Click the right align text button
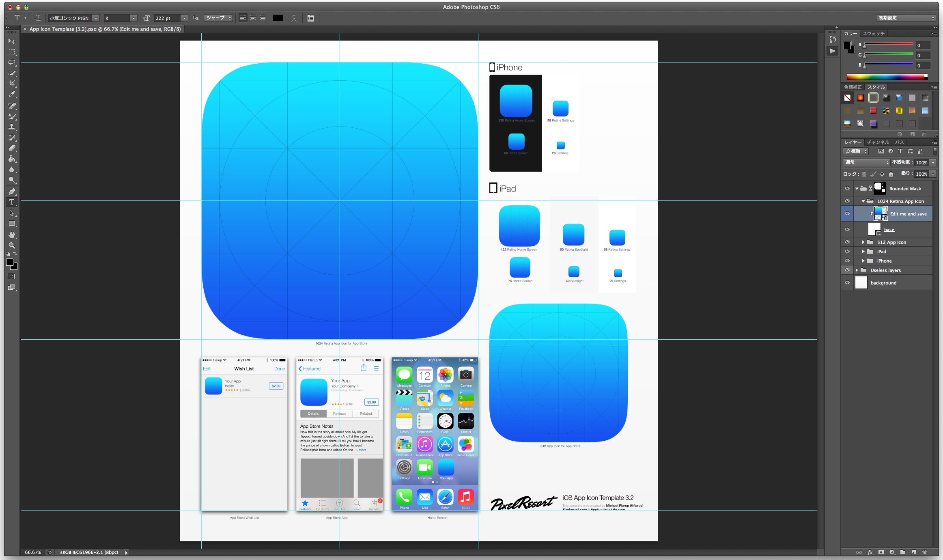Image resolution: width=943 pixels, height=560 pixels. pos(263,18)
